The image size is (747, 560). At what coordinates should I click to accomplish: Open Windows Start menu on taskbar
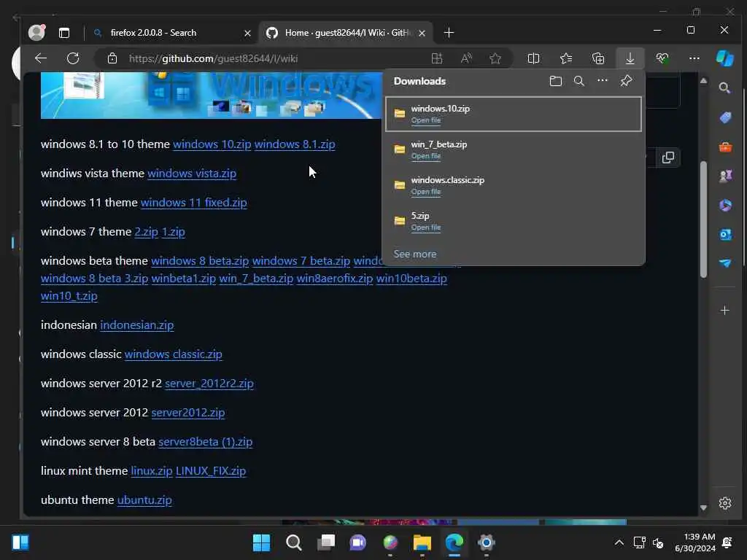[262, 542]
